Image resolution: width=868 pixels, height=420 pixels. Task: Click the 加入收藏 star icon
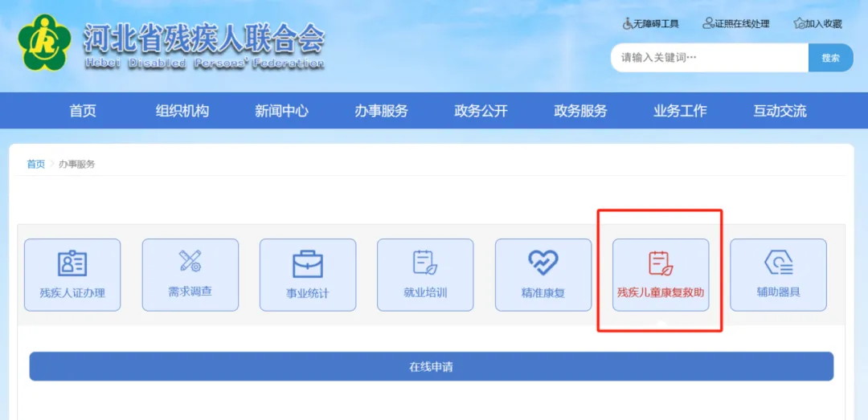pyautogui.click(x=799, y=23)
